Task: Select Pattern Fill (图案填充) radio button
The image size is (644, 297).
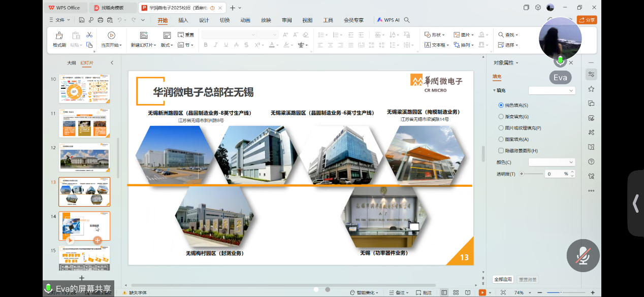Action: (501, 139)
